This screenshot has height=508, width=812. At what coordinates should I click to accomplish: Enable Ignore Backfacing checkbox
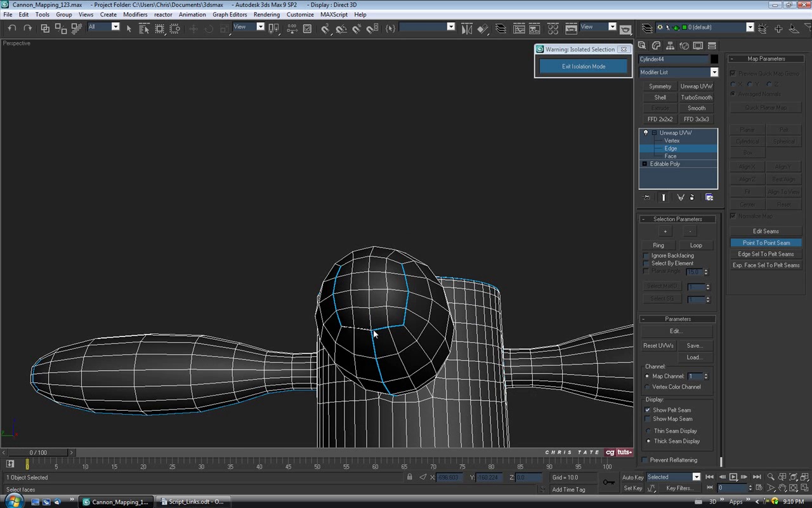[646, 256]
